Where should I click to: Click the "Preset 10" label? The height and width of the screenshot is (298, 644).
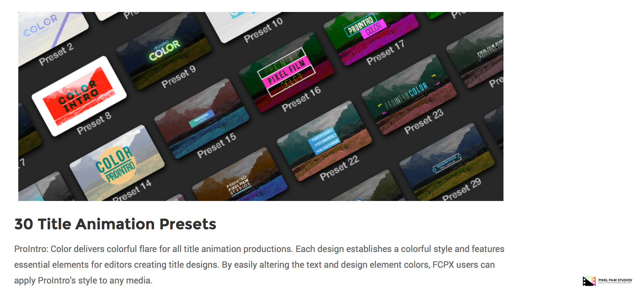coord(263,30)
